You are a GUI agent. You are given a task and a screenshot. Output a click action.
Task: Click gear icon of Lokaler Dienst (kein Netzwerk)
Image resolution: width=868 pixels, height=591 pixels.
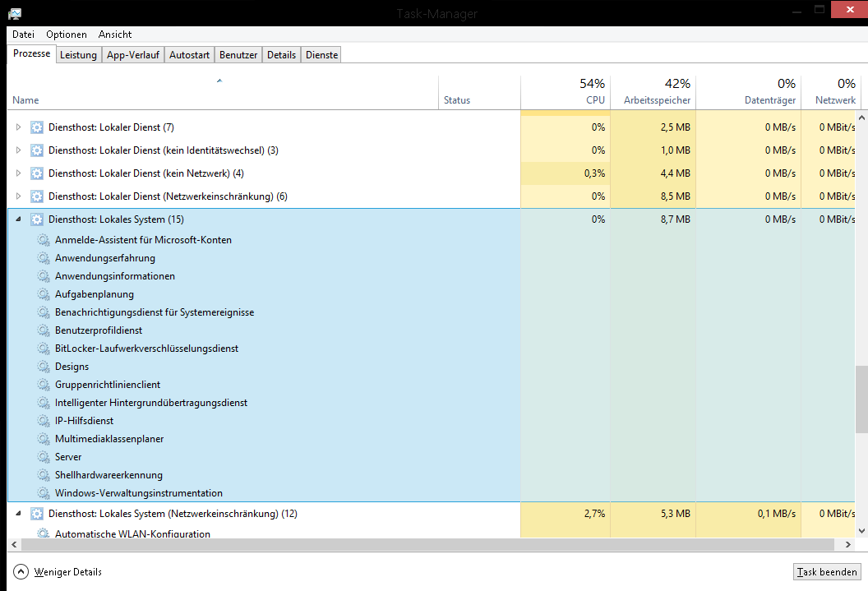pos(36,173)
